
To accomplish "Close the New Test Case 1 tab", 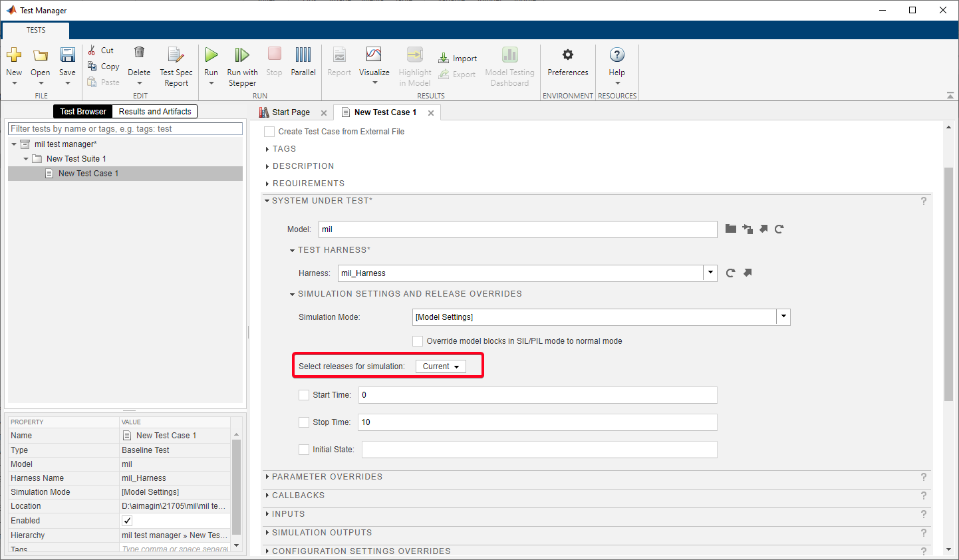I will click(431, 113).
